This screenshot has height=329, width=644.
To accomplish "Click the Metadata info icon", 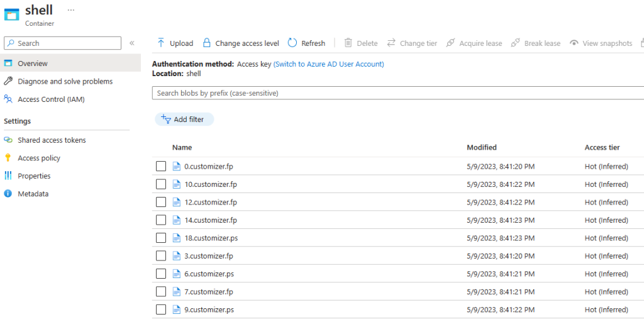I will [x=8, y=194].
